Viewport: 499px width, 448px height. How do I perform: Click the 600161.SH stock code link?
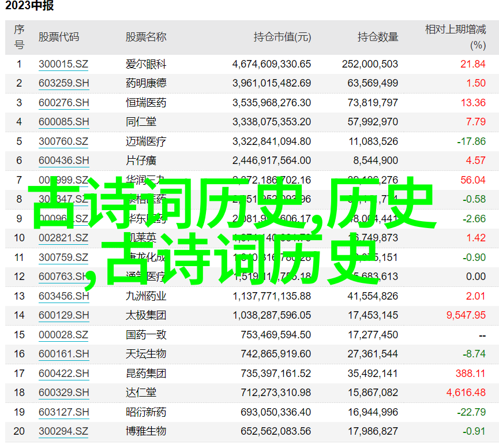pyautogui.click(x=63, y=354)
